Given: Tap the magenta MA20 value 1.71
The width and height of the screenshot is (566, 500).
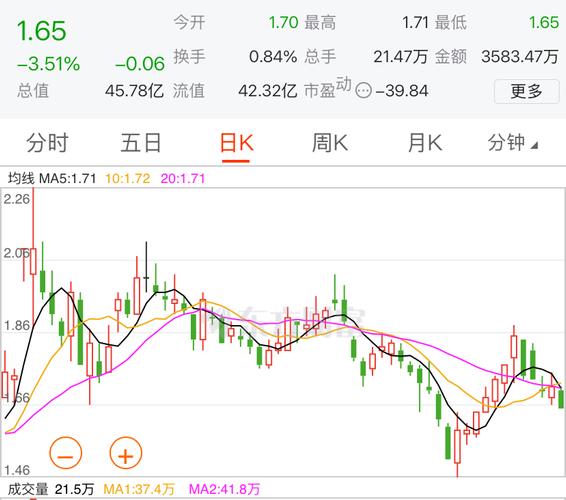Looking at the screenshot, I should pos(183,178).
